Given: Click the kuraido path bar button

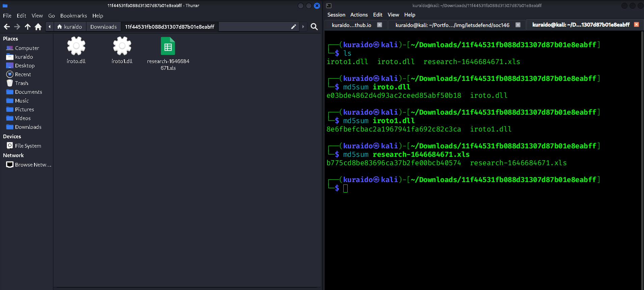Looking at the screenshot, I should click(x=70, y=27).
